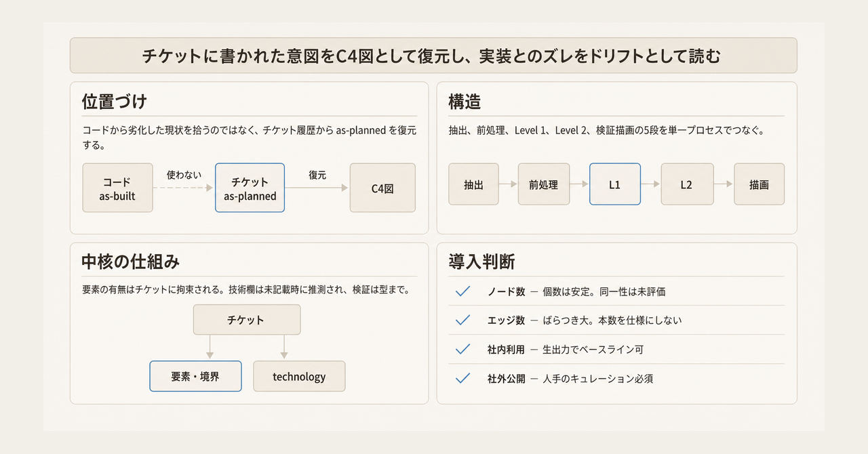Select the コード as-built box
Screen dimensions: 868x454
117,188
